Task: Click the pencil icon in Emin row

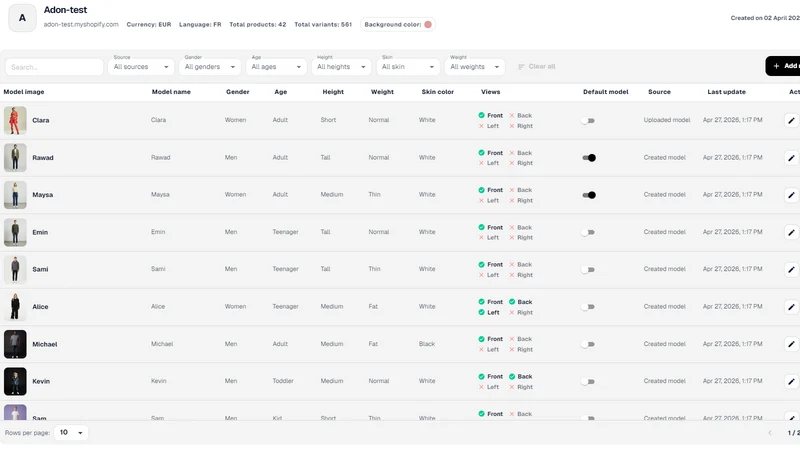Action: [791, 232]
